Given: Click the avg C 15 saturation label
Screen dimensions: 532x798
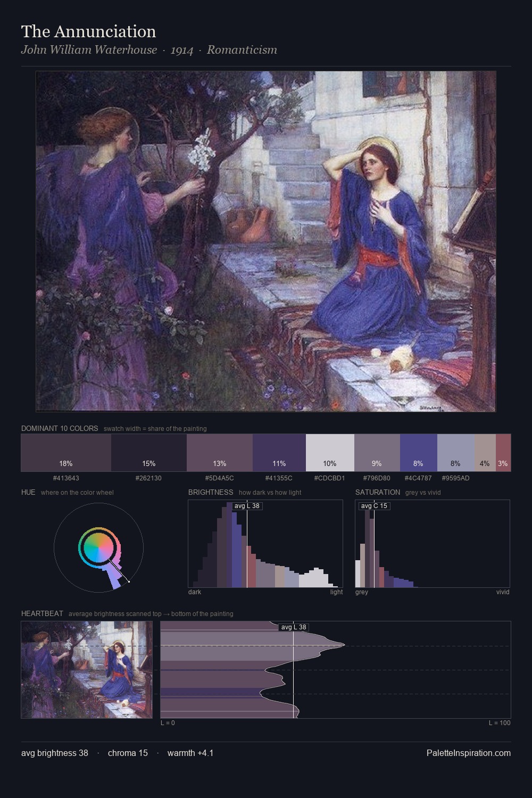Looking at the screenshot, I should click(x=375, y=505).
